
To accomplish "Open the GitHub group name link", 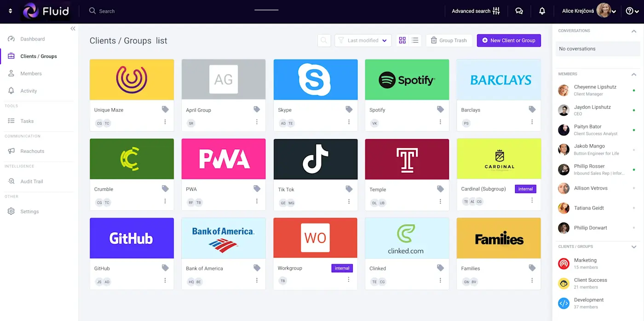I will click(102, 268).
